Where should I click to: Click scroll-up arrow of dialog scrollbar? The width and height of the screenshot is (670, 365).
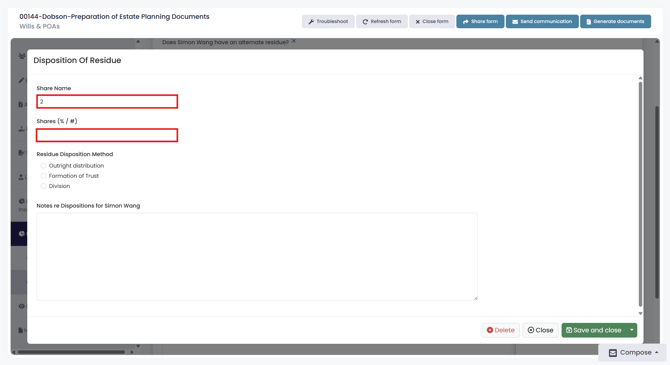tap(640, 78)
